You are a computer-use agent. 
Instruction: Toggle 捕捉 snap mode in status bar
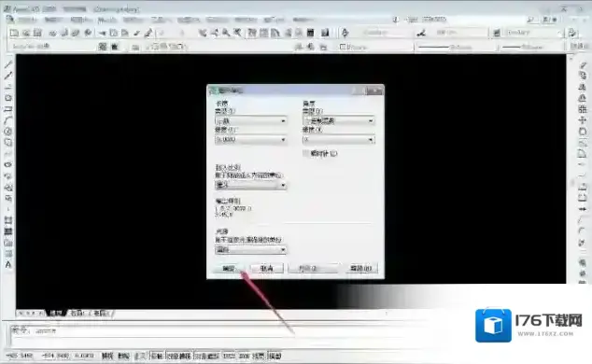coord(107,356)
